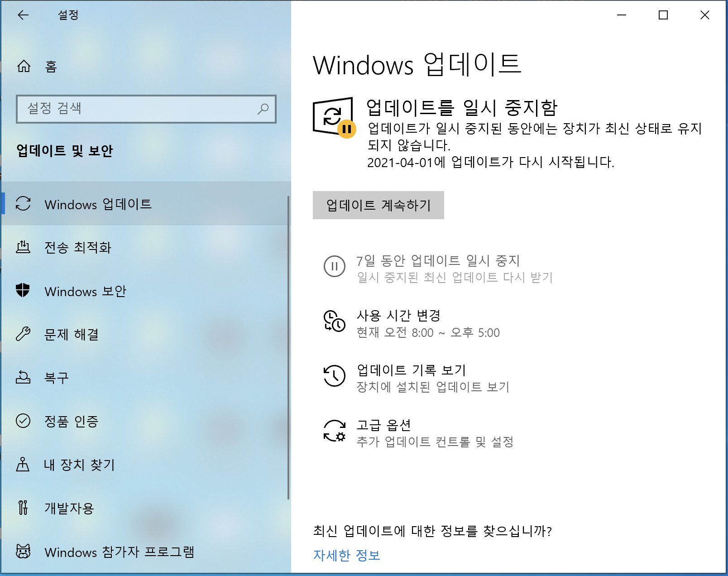Click 7일 동안 업데이트 일시 중지 option
The image size is (728, 576).
pyautogui.click(x=438, y=269)
